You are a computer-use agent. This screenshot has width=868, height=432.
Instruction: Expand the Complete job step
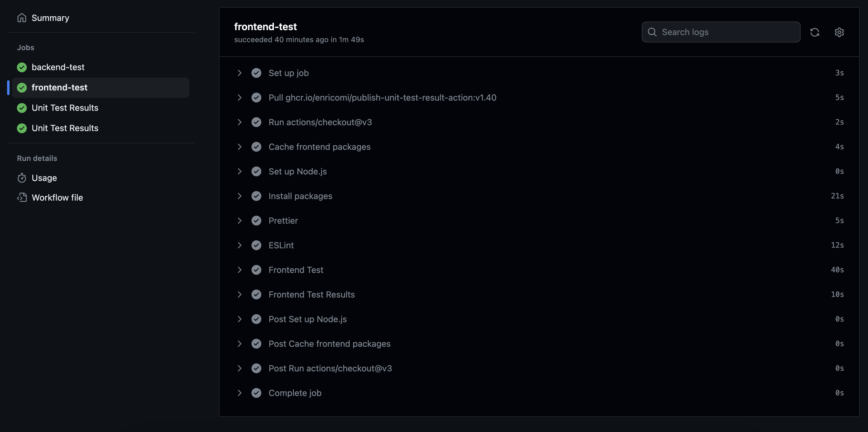pyautogui.click(x=239, y=393)
